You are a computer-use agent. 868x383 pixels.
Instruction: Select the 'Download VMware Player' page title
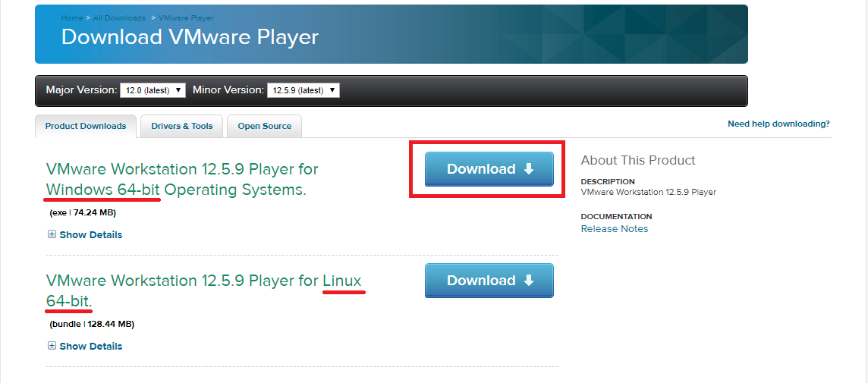click(190, 37)
